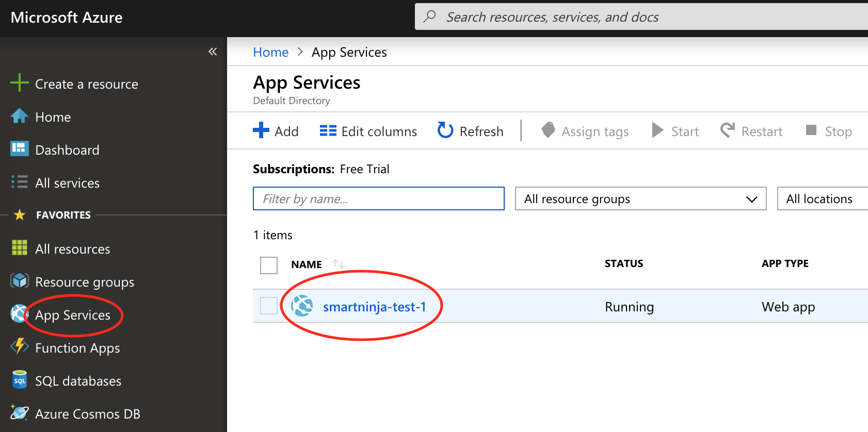Open Function Apps menu item
868x432 pixels.
pos(77,348)
